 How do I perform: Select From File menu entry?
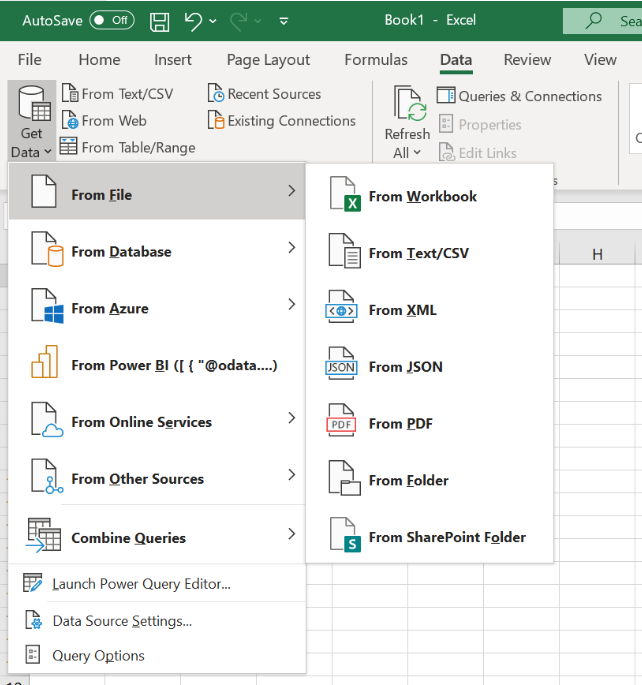pos(157,191)
